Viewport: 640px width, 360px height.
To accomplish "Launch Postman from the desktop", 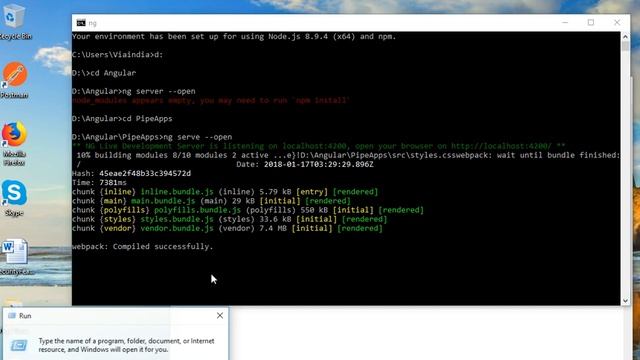I will (x=15, y=80).
